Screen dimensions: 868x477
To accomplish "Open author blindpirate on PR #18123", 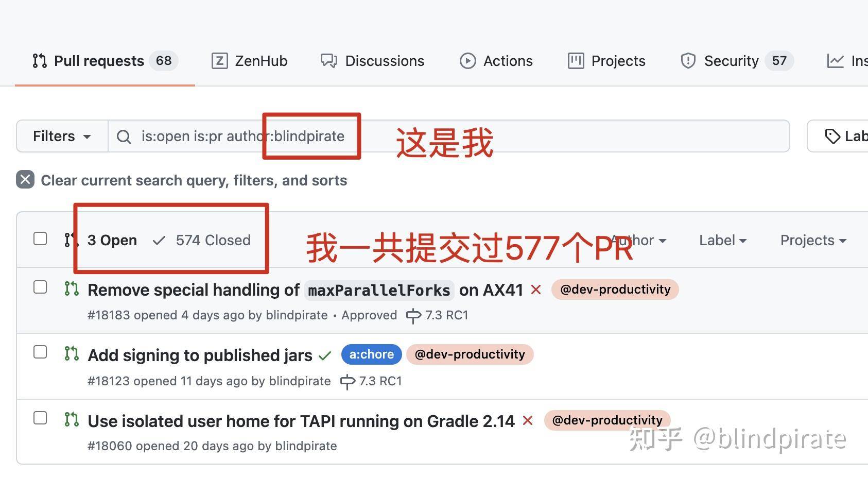I will point(300,381).
